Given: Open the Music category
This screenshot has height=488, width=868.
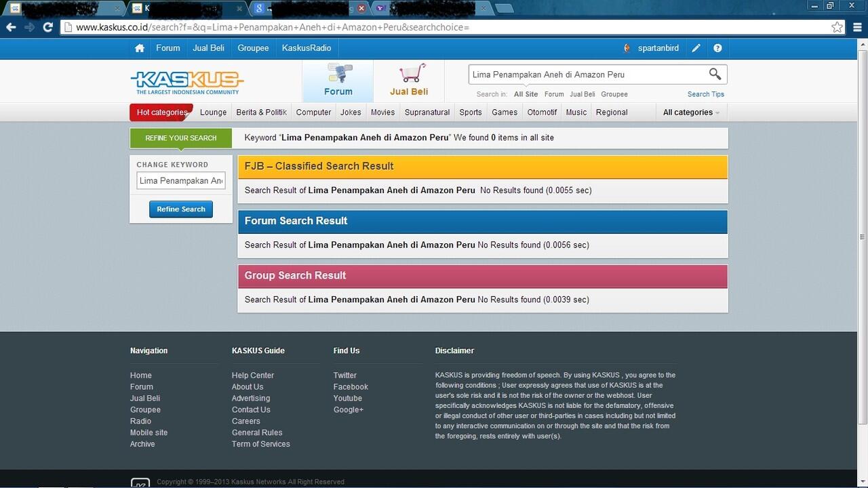Looking at the screenshot, I should pos(576,113).
